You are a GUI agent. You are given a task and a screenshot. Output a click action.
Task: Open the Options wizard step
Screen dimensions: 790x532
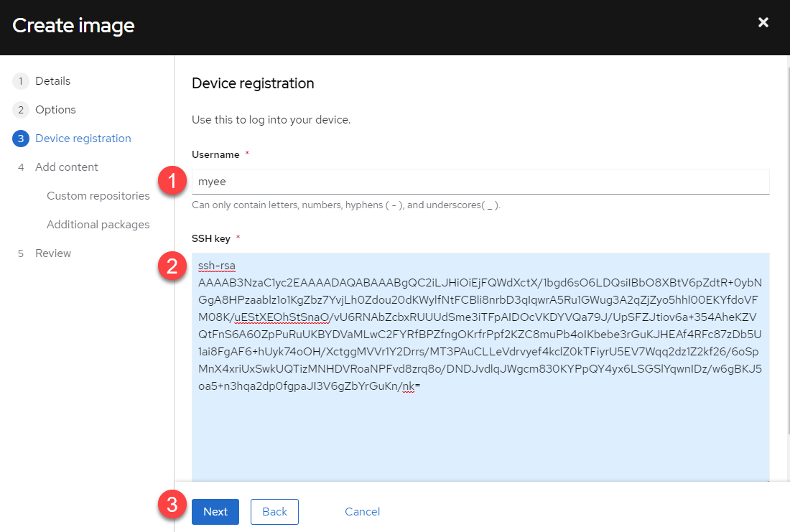coord(55,110)
